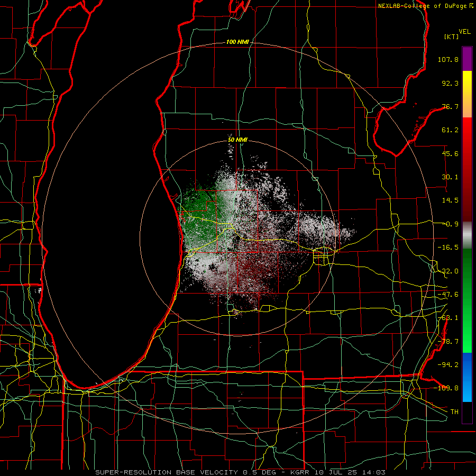This screenshot has width=476, height=476.
Task: Click the blue segment of the color bar
Action: click(x=467, y=377)
